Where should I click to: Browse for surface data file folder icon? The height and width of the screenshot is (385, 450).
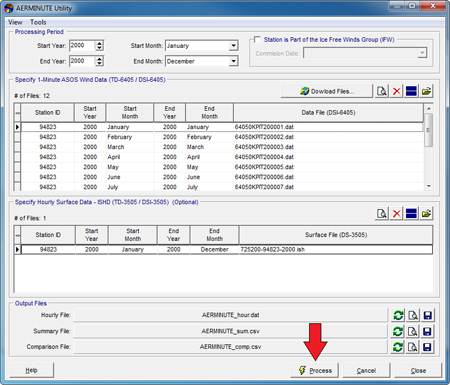click(x=426, y=213)
